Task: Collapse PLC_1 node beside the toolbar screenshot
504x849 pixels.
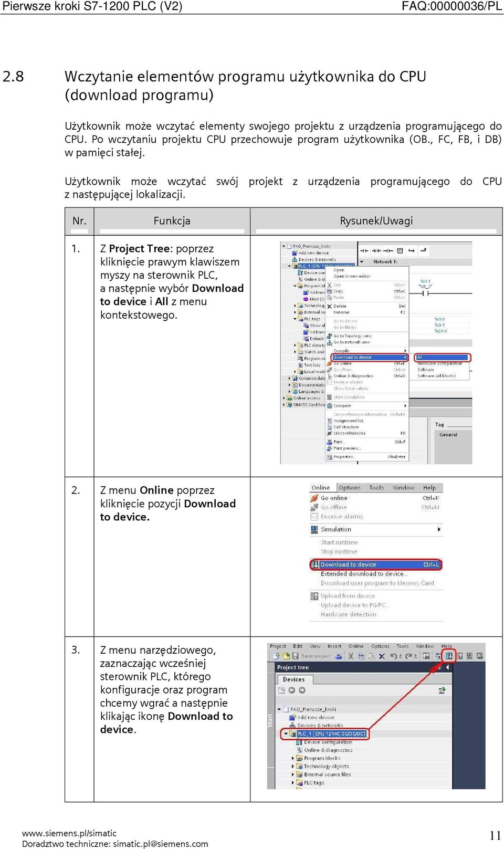Action: pyautogui.click(x=286, y=733)
